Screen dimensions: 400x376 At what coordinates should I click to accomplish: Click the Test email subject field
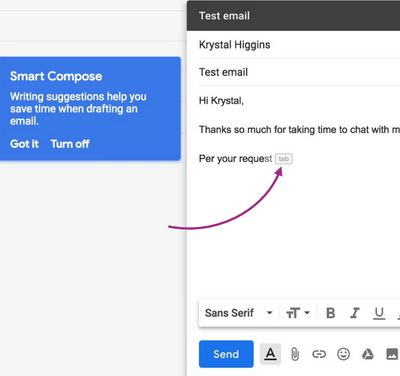coord(299,72)
